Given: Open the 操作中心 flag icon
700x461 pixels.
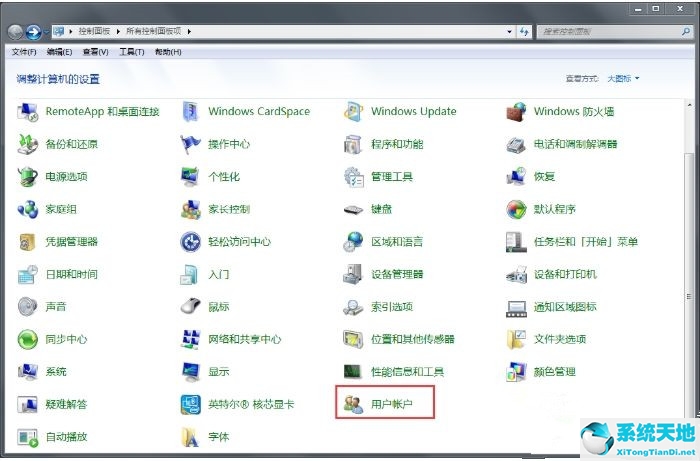Looking at the screenshot, I should tap(191, 144).
